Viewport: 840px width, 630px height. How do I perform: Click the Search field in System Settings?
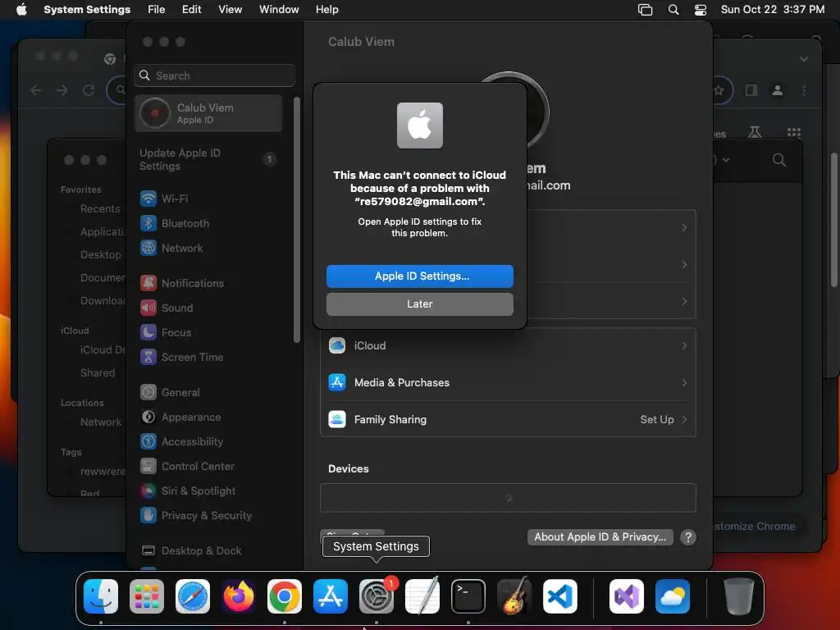pos(214,75)
